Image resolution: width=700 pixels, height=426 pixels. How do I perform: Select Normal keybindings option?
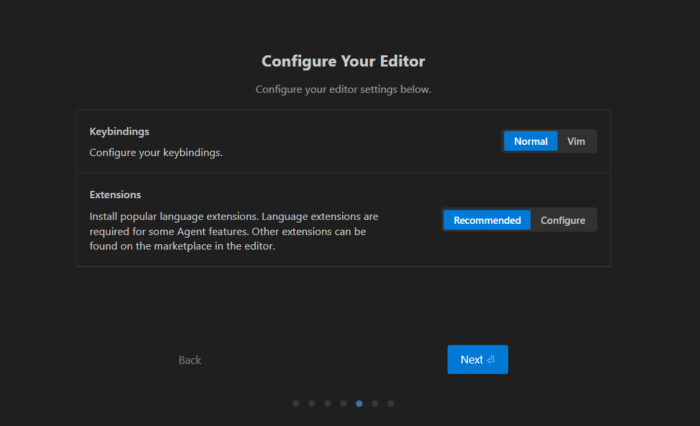coord(530,141)
